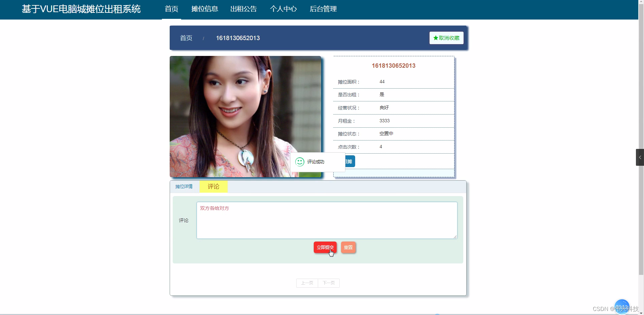The image size is (644, 315).
Task: Click the 取消收藏 favorite button
Action: (446, 38)
